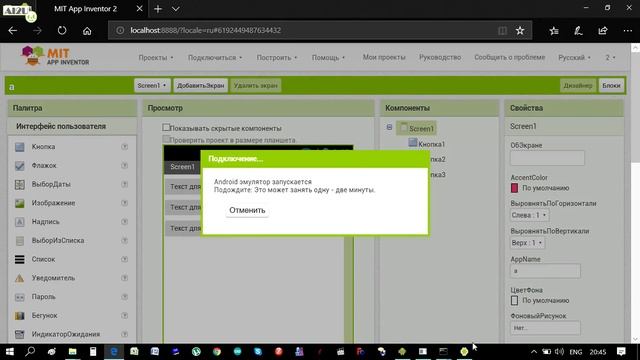640x360 pixels.
Task: Open a new browser tab
Action: tap(158, 9)
